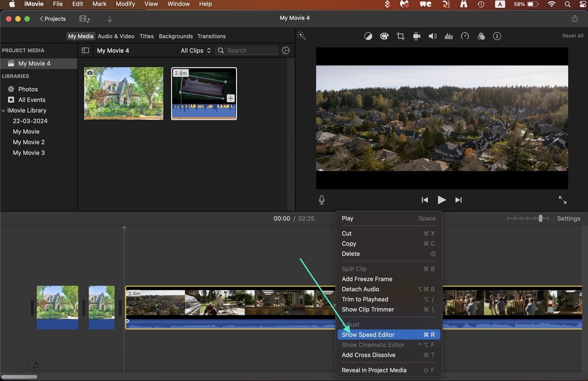Open the File menu
This screenshot has height=381, width=588.
pyautogui.click(x=58, y=4)
